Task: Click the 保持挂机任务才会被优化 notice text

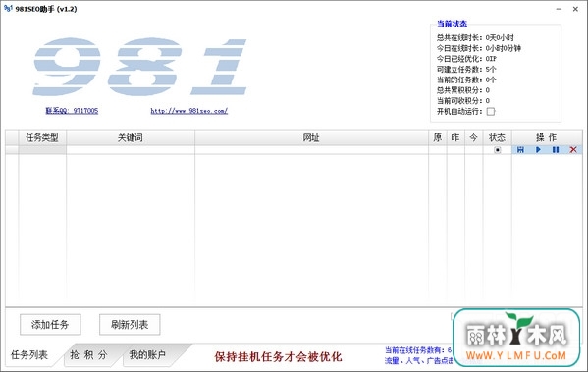Action: (278, 356)
